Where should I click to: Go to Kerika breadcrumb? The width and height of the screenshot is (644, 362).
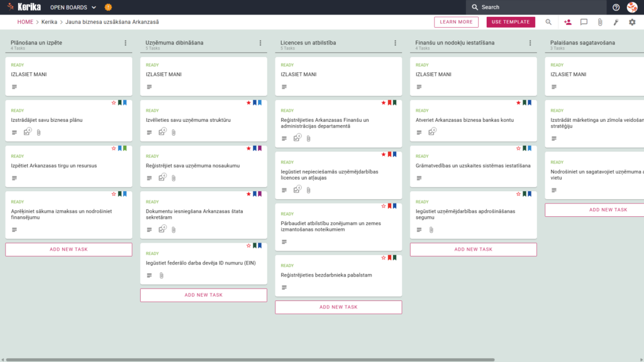pos(49,22)
